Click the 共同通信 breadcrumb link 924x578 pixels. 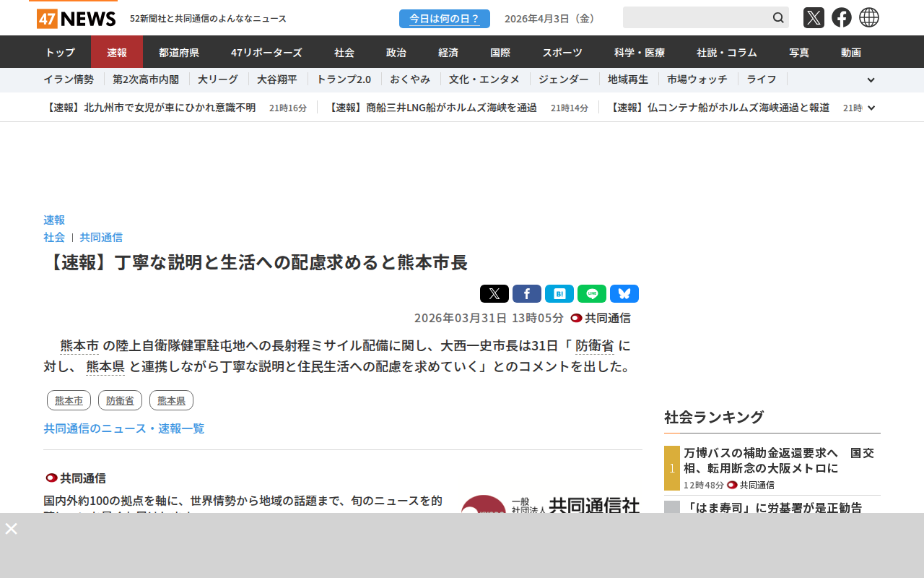(x=101, y=237)
